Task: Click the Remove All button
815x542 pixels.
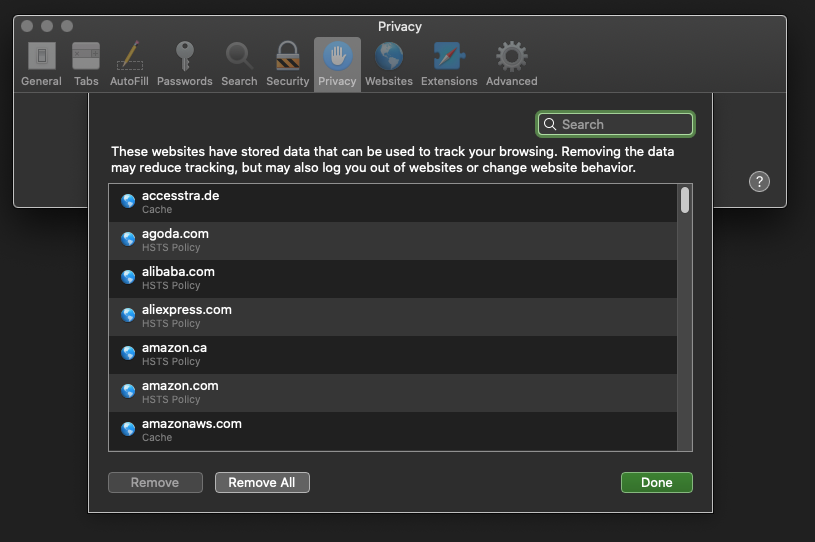Action: coord(262,482)
